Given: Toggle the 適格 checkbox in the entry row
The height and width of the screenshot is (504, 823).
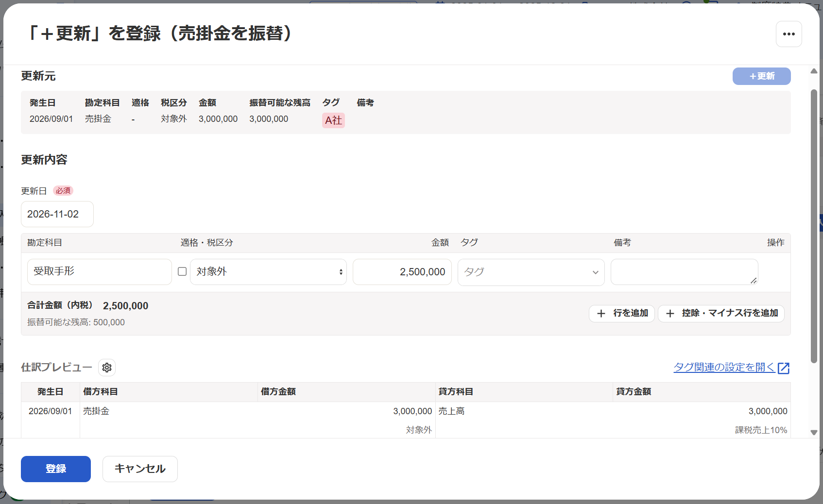Looking at the screenshot, I should tap(182, 271).
